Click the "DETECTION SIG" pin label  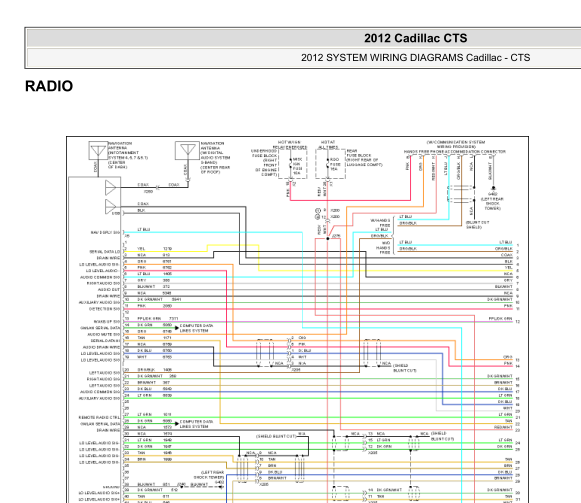click(104, 309)
